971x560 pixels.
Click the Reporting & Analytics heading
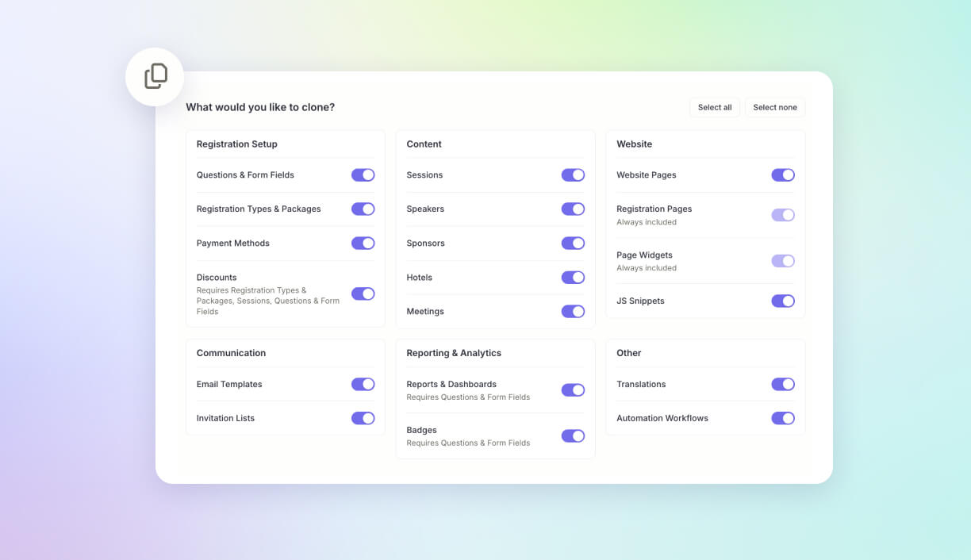tap(454, 353)
